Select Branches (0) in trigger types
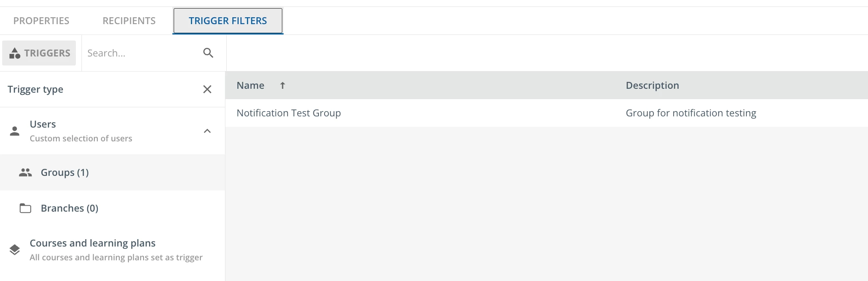868x281 pixels. 69,209
